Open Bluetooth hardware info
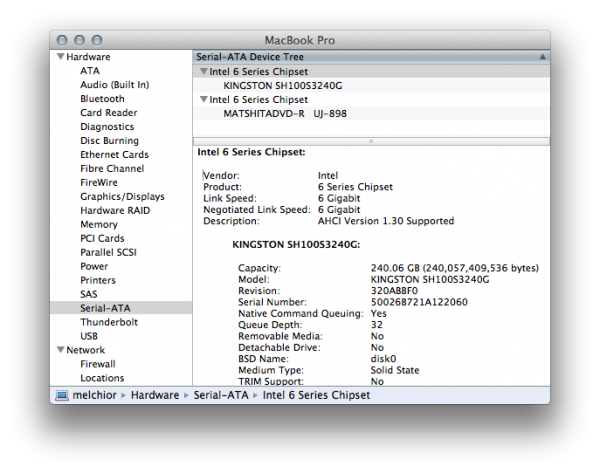Viewport: 600px width, 473px height. (x=102, y=99)
